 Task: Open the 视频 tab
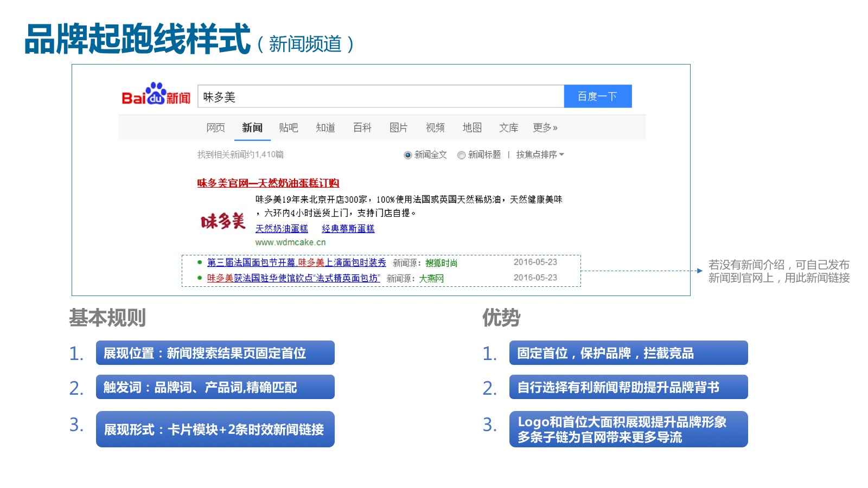[x=435, y=127]
